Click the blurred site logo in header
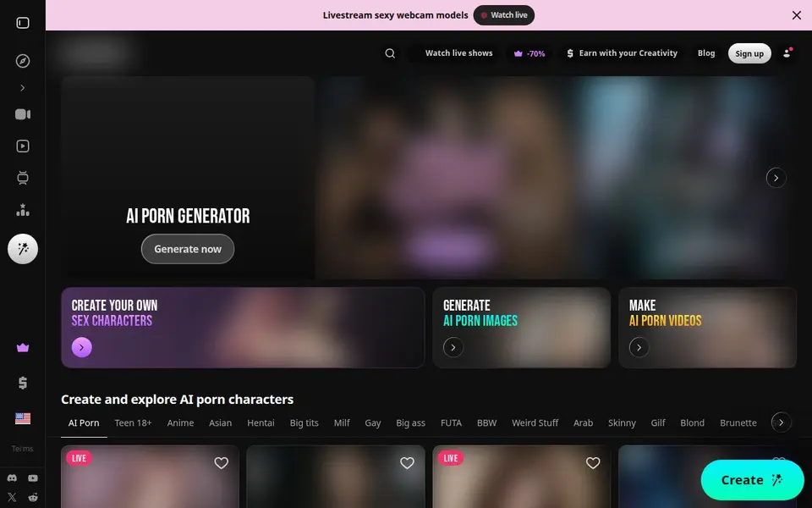812x508 pixels. [x=96, y=52]
